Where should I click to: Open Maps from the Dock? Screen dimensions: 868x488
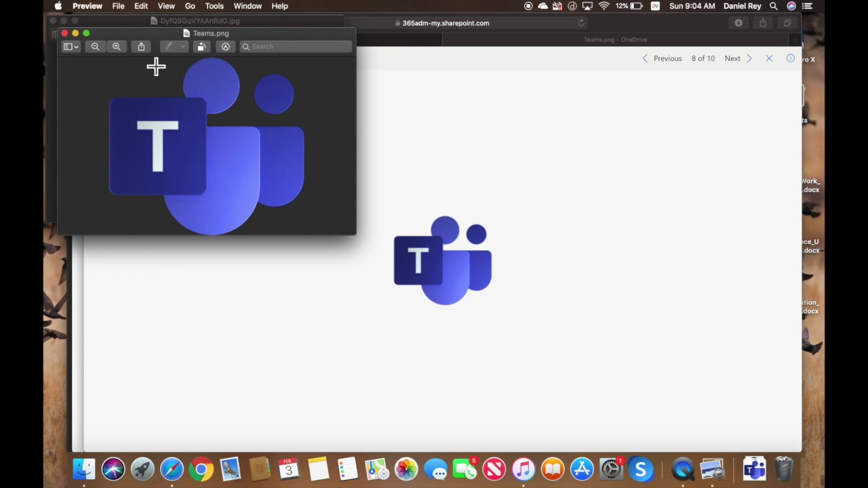(376, 468)
